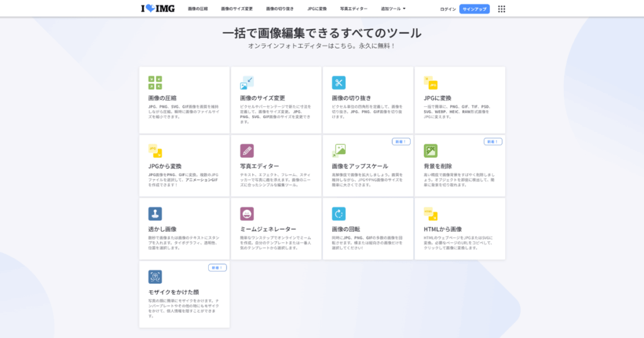Open the 画像のサイズ変更 card title
644x338 pixels.
coord(262,98)
